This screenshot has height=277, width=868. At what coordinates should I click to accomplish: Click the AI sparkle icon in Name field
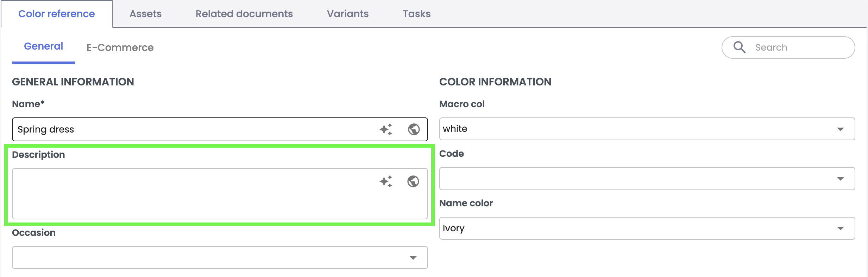click(x=386, y=129)
